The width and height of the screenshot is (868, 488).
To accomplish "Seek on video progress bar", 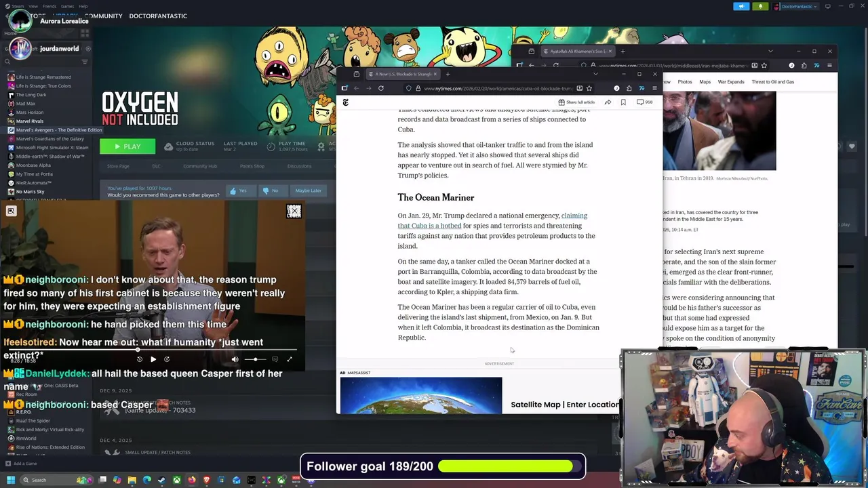I will coord(153,350).
